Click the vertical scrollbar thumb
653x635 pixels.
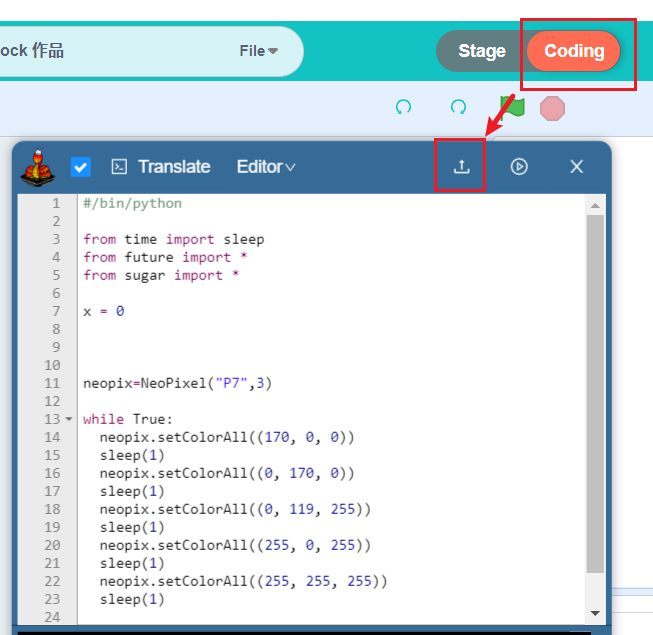(x=595, y=394)
